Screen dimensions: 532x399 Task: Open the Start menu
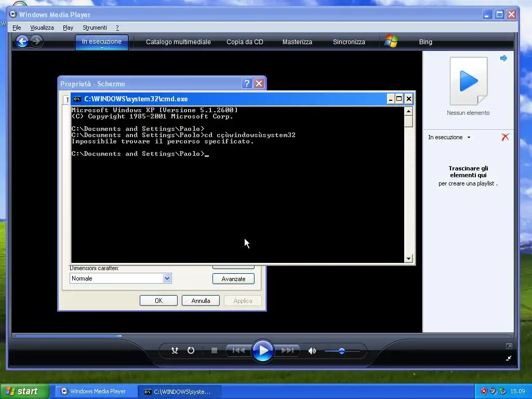(24, 392)
